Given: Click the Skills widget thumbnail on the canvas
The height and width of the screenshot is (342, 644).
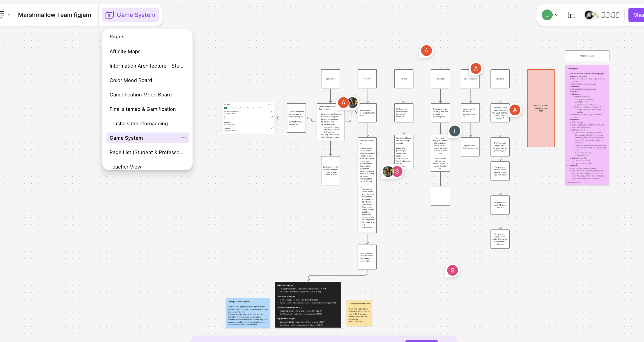Looking at the screenshot, I should point(246,117).
